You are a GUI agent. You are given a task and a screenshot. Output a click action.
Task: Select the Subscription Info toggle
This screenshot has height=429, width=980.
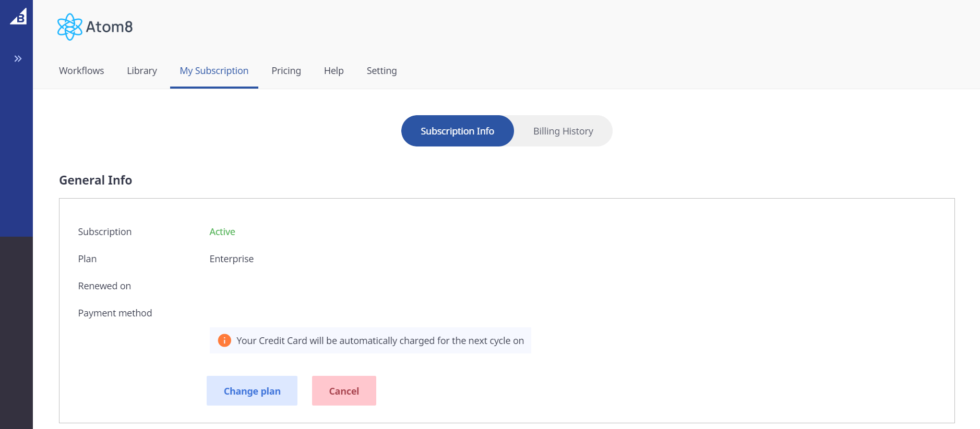(x=458, y=131)
